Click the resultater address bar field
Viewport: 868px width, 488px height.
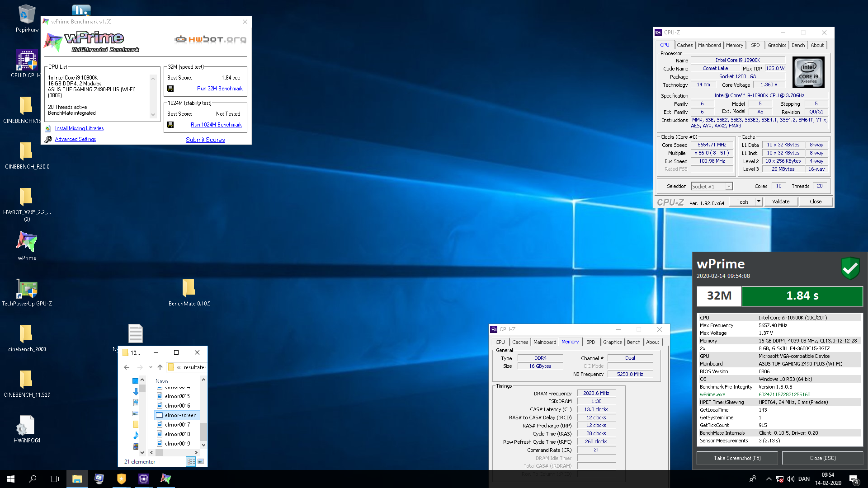(187, 367)
